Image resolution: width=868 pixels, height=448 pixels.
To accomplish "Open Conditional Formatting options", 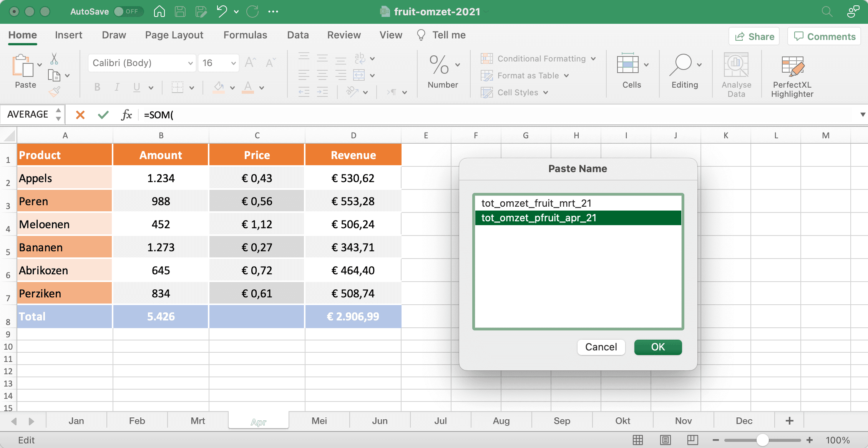I will tap(537, 58).
